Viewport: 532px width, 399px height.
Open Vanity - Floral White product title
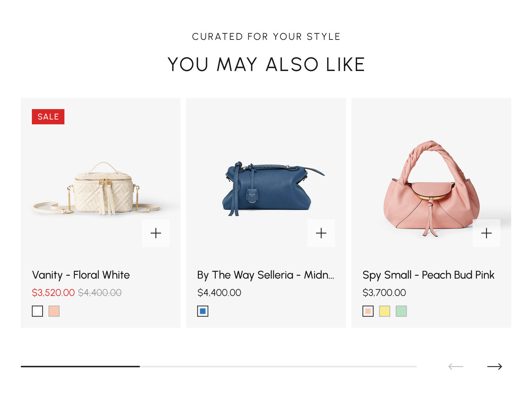(x=81, y=275)
